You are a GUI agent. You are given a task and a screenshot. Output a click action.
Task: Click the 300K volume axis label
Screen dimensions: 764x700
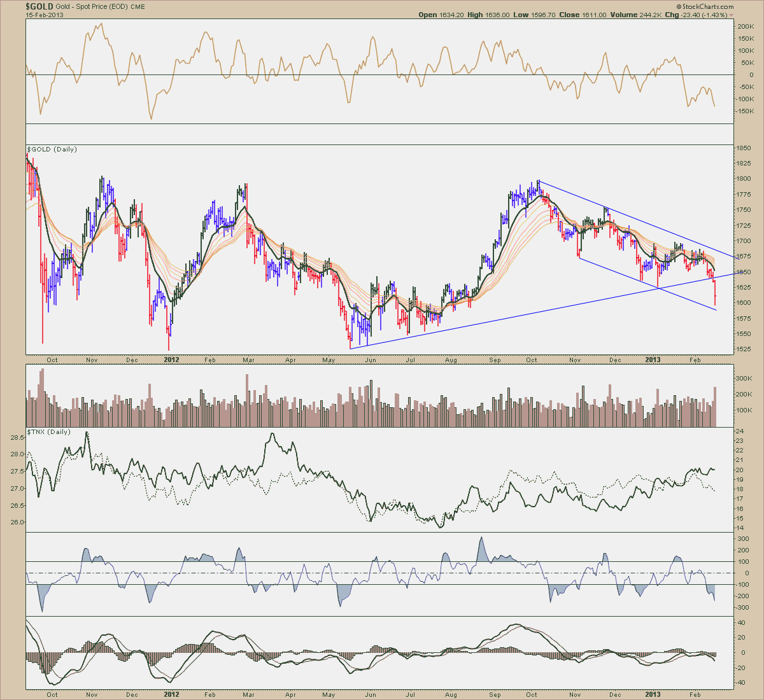[745, 379]
